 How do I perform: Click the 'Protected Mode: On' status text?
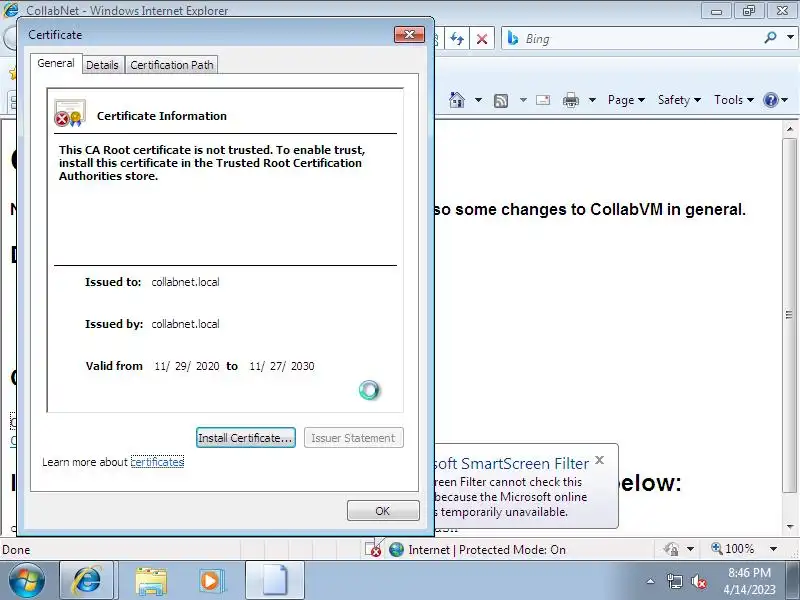click(512, 549)
